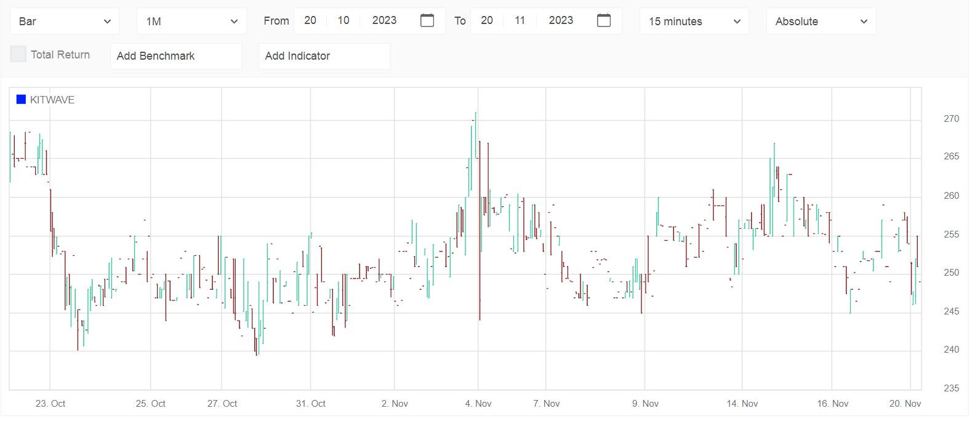This screenshot has width=980, height=424.
Task: Click the 270 price axis label
Action: click(952, 119)
